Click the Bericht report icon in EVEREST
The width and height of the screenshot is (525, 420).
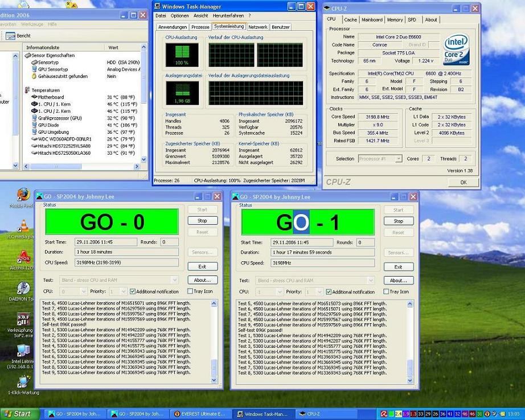point(10,36)
